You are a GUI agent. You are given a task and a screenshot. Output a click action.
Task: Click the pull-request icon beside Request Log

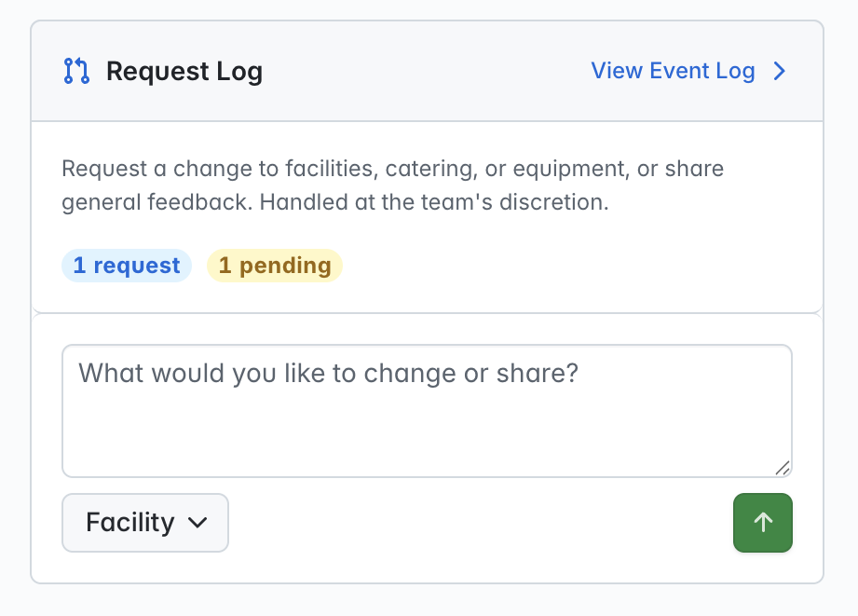pos(76,71)
